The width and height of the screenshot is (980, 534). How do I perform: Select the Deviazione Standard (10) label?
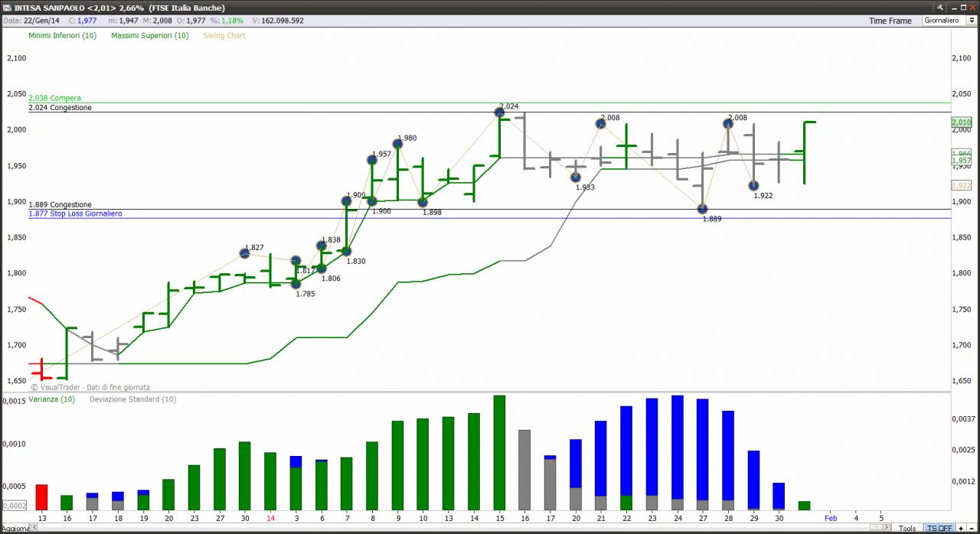132,399
